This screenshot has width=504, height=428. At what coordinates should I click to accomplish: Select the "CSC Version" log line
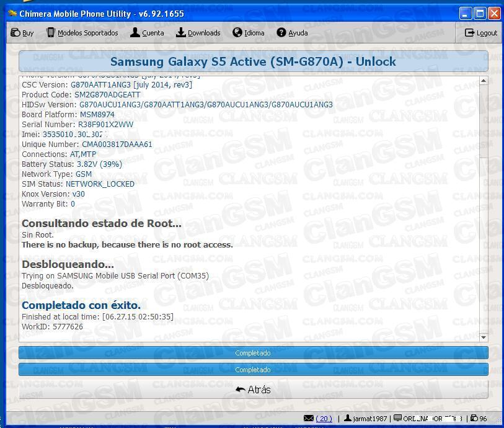(x=107, y=85)
